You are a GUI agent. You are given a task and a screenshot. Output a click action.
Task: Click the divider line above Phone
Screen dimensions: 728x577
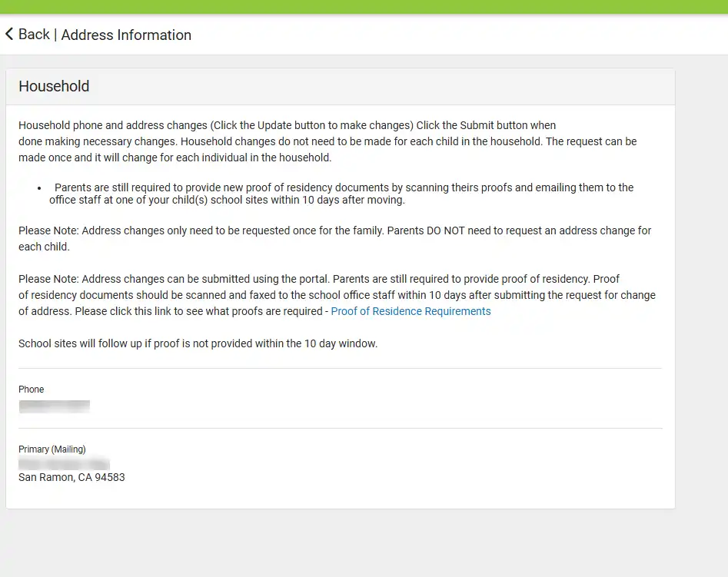click(x=341, y=369)
